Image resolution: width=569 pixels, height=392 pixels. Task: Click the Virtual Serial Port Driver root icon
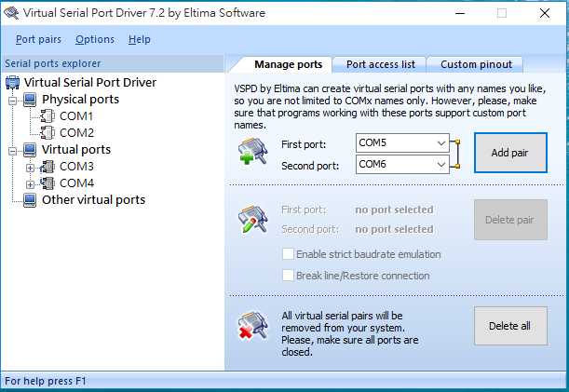pyautogui.click(x=12, y=83)
